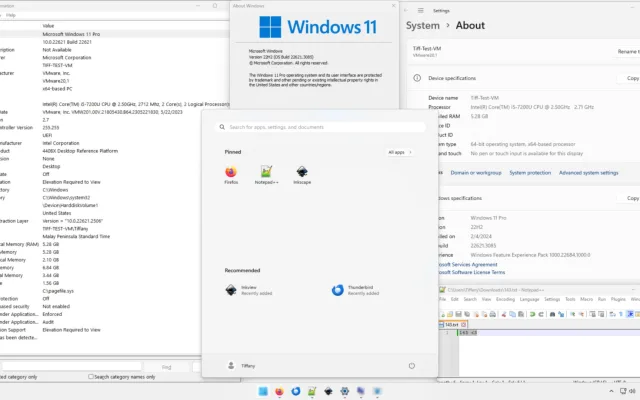
Task: Open recommended Inkview app
Action: (x=248, y=290)
